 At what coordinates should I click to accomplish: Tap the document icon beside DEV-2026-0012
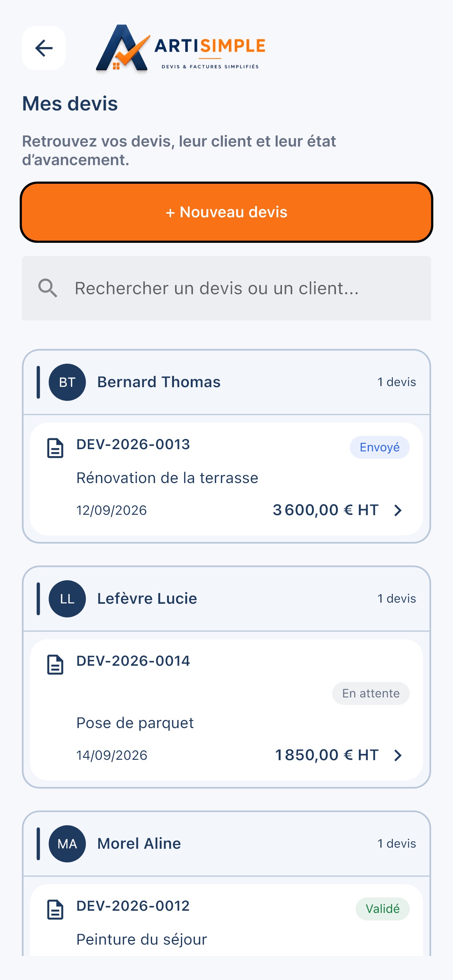click(x=55, y=910)
